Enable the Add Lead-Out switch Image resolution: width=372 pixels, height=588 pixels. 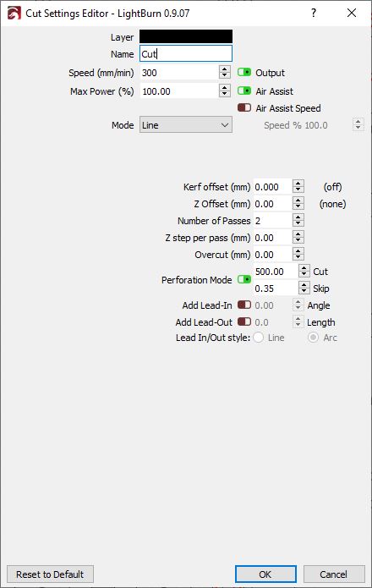coord(244,321)
